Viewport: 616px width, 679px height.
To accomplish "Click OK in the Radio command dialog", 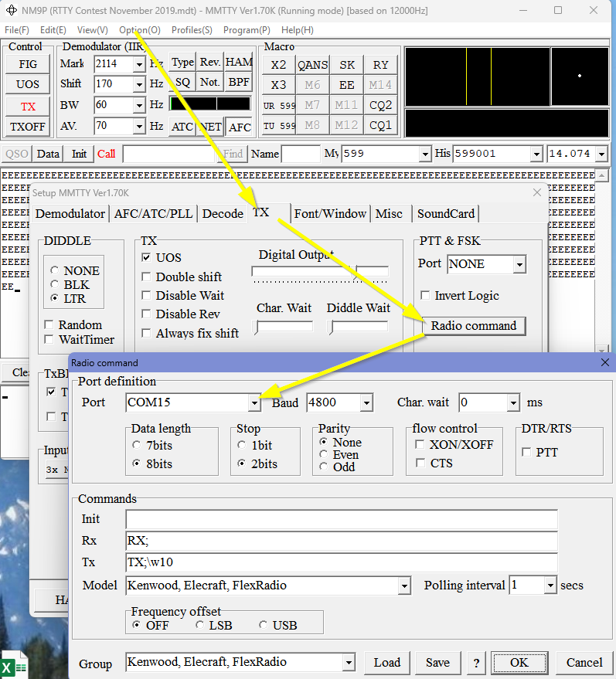I will coord(519,662).
